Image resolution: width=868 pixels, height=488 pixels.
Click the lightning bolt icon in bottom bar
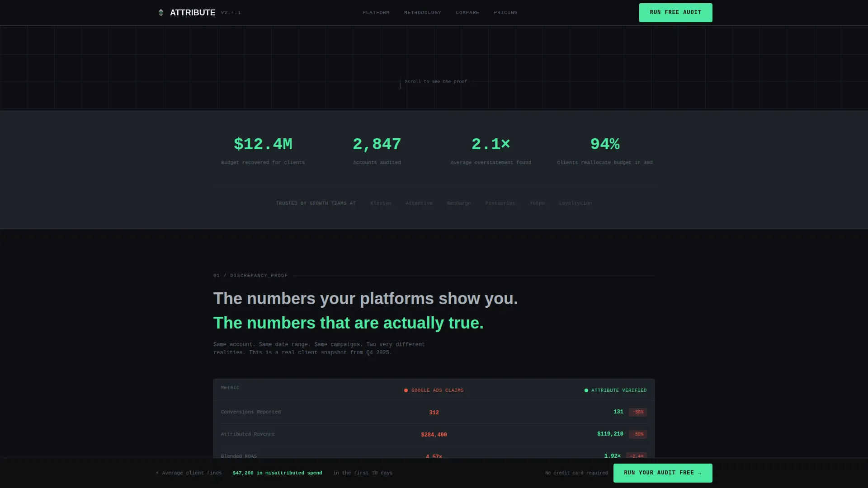tap(157, 473)
